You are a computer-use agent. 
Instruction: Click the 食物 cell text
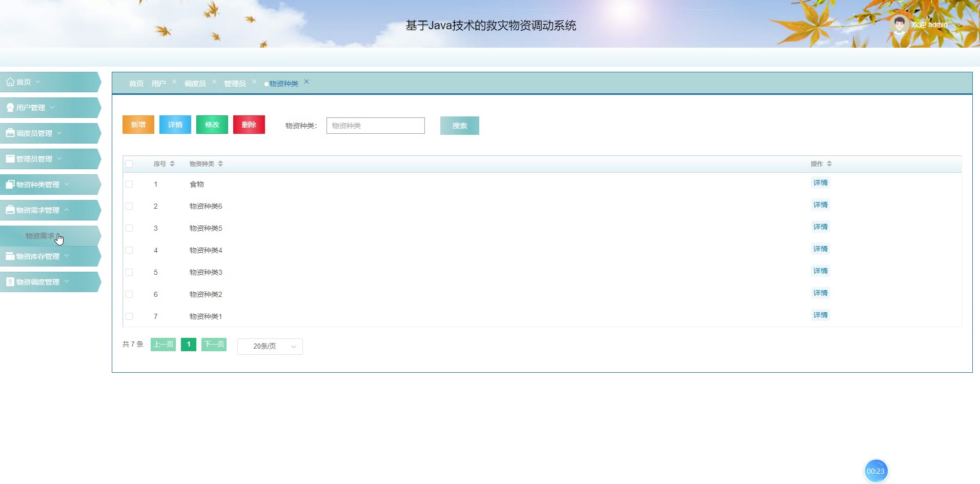197,184
